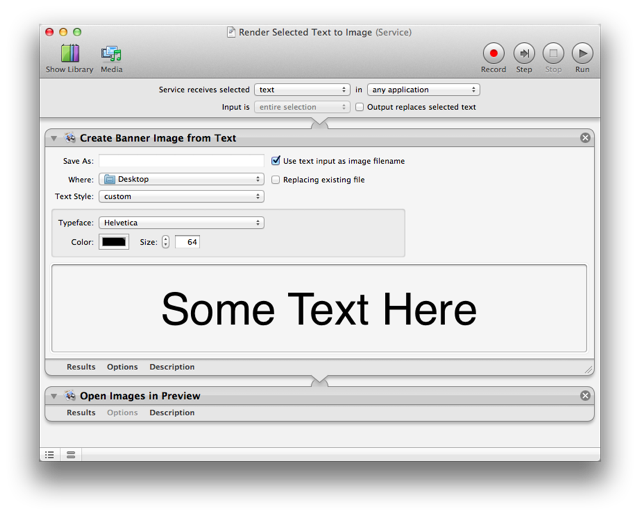Remove the Open Images in Preview action

pyautogui.click(x=586, y=396)
